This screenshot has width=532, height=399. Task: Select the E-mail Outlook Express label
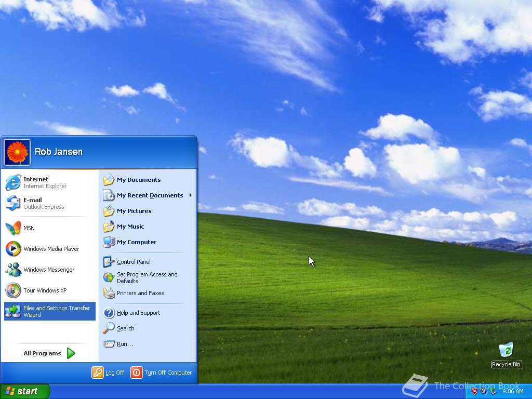point(44,203)
